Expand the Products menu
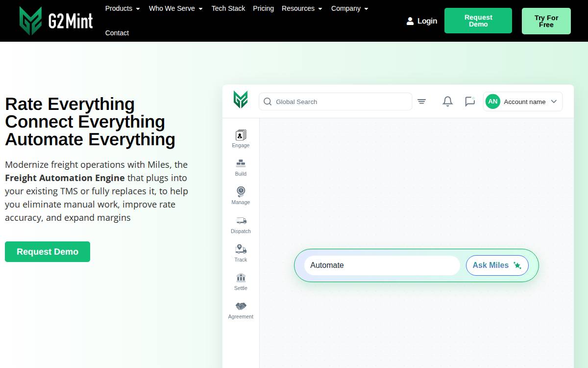This screenshot has height=368, width=588. pyautogui.click(x=122, y=8)
